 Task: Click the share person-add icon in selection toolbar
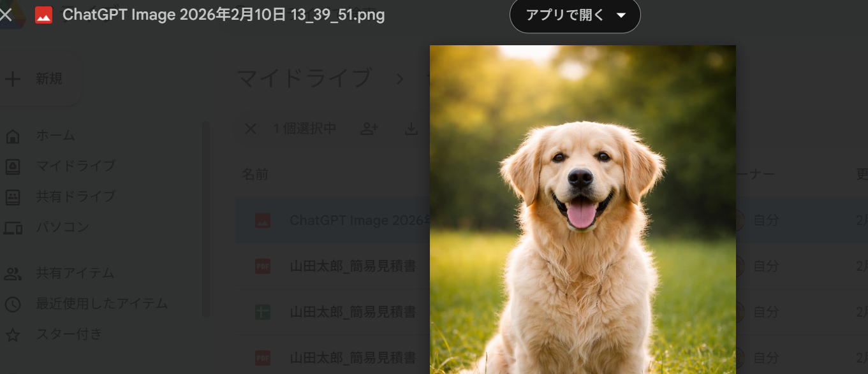(369, 129)
